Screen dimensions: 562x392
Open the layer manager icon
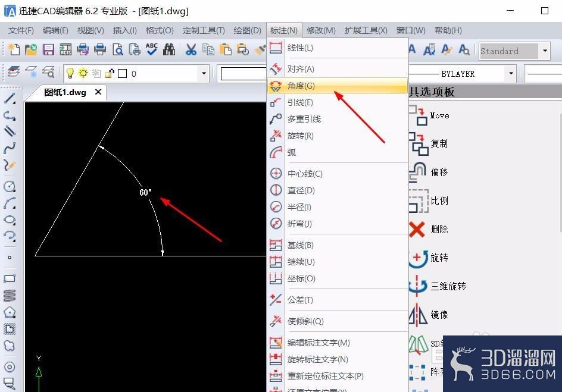tap(14, 71)
